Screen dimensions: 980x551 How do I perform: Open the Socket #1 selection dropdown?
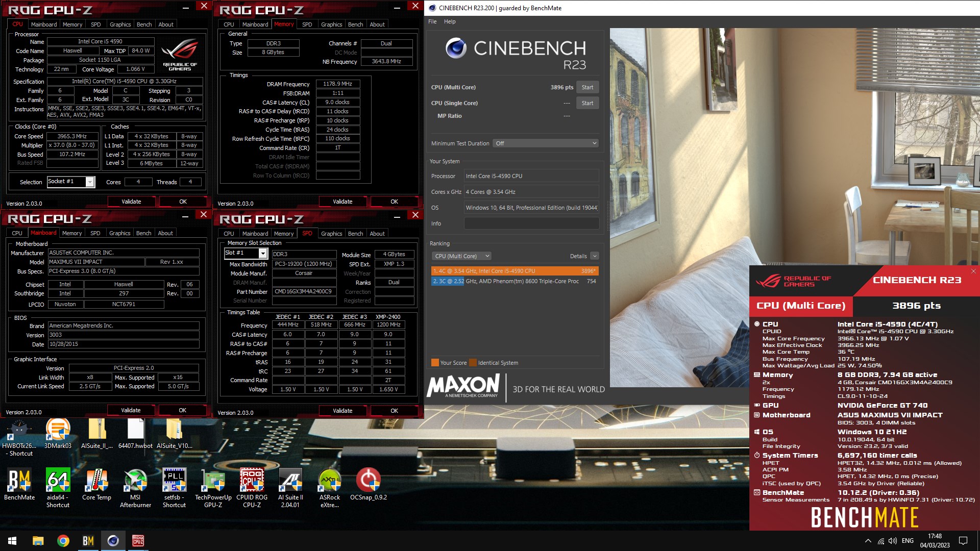(71, 182)
